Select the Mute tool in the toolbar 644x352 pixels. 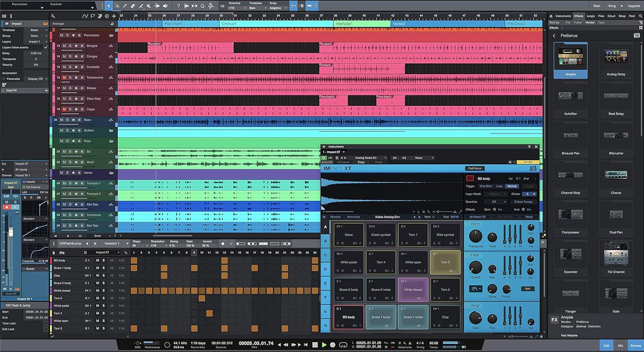coord(148,6)
